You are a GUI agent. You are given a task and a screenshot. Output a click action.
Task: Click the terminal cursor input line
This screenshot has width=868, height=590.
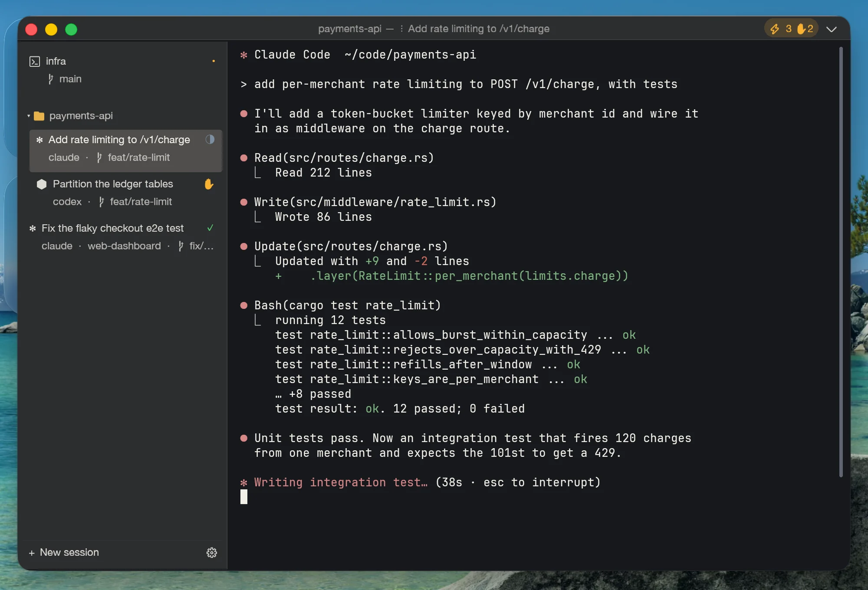point(244,497)
